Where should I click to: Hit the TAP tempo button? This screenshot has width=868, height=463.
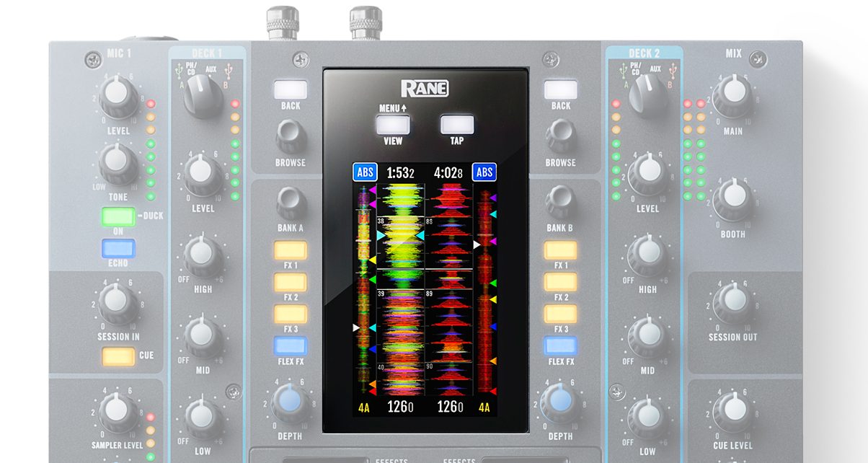(457, 125)
